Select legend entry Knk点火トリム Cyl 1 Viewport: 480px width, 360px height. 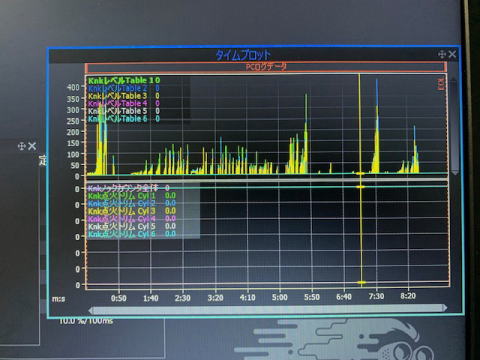tap(132, 196)
